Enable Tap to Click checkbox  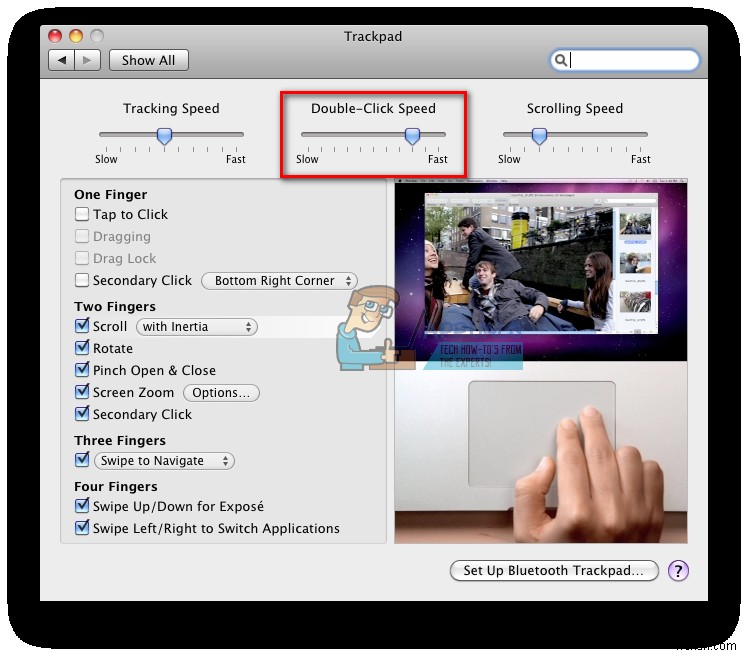tap(82, 214)
